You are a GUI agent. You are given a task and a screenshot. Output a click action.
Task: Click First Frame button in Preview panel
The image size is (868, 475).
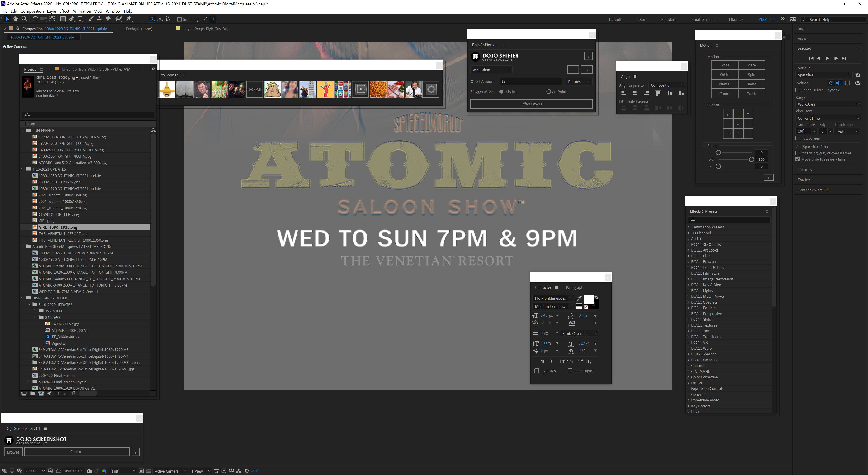pyautogui.click(x=811, y=58)
